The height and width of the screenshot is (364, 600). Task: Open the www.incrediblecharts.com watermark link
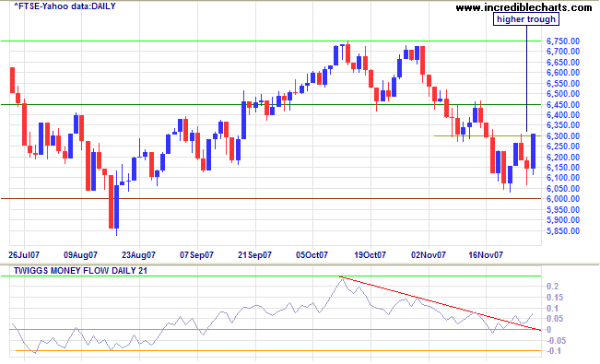(524, 6)
